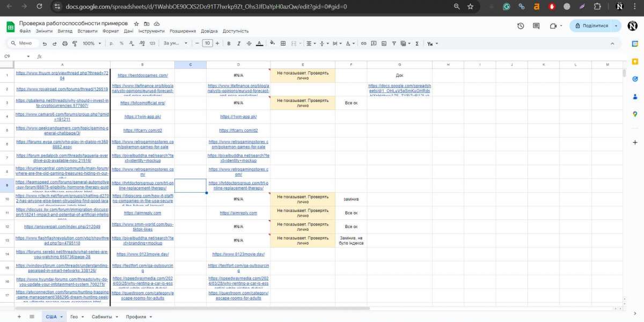
Task: Open the comments panel icon
Action: 536,26
